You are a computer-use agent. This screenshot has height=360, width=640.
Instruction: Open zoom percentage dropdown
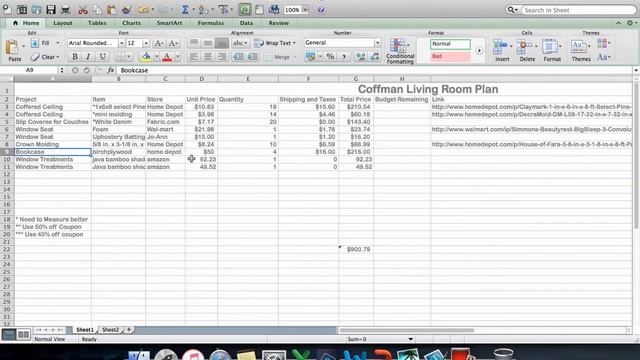pyautogui.click(x=305, y=10)
